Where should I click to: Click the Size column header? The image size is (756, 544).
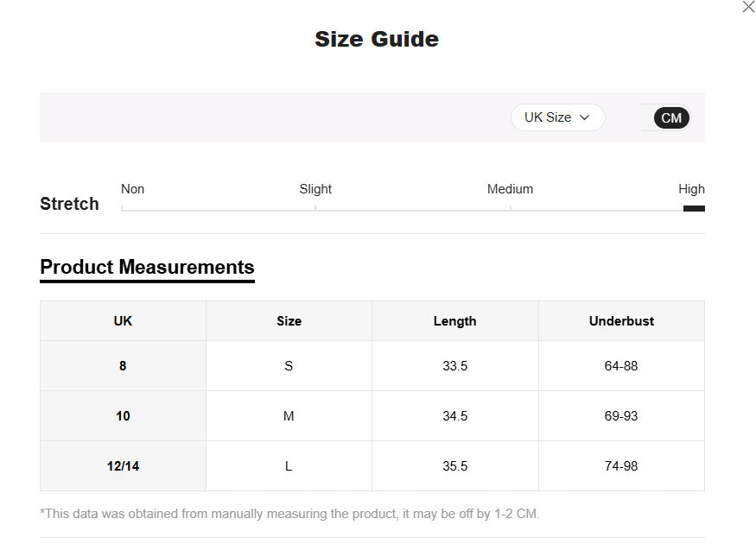(x=289, y=321)
